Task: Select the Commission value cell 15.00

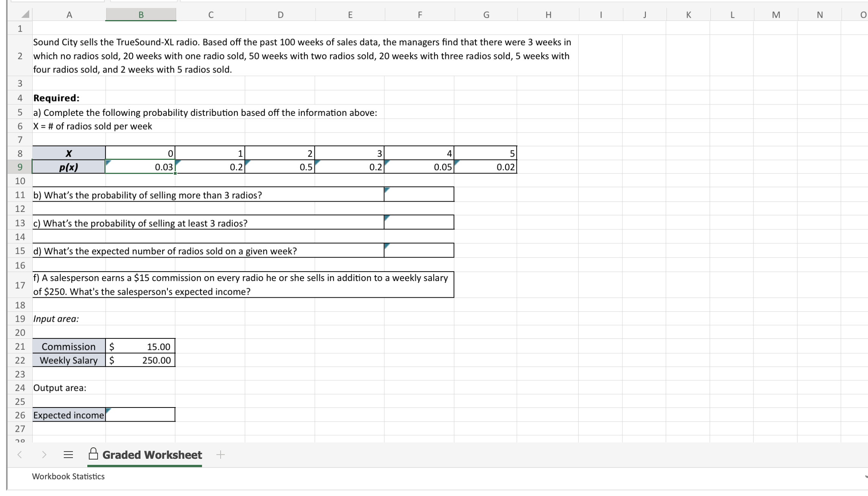Action: point(140,346)
